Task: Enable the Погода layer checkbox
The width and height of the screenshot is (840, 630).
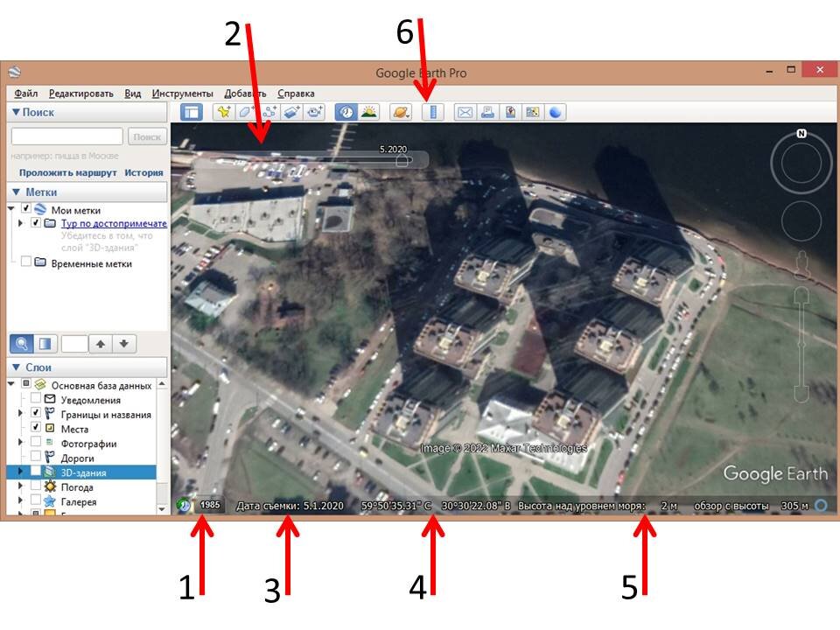Action: click(x=35, y=486)
